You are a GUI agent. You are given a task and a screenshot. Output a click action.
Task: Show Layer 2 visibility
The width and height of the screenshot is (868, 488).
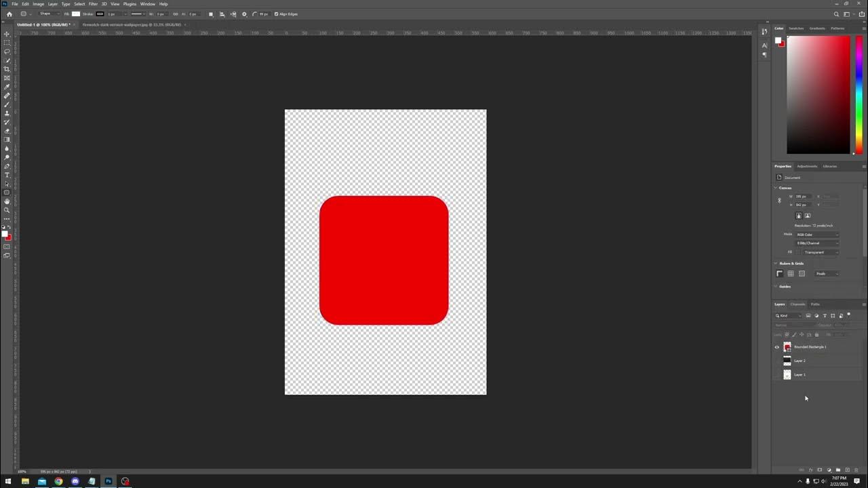777,361
